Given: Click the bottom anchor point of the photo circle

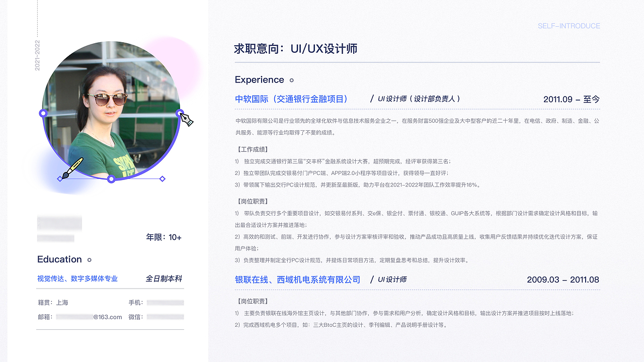Looking at the screenshot, I should 111,178.
